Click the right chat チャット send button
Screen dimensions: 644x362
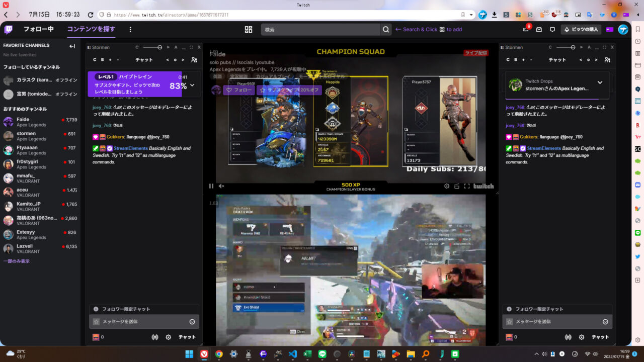tap(600, 337)
